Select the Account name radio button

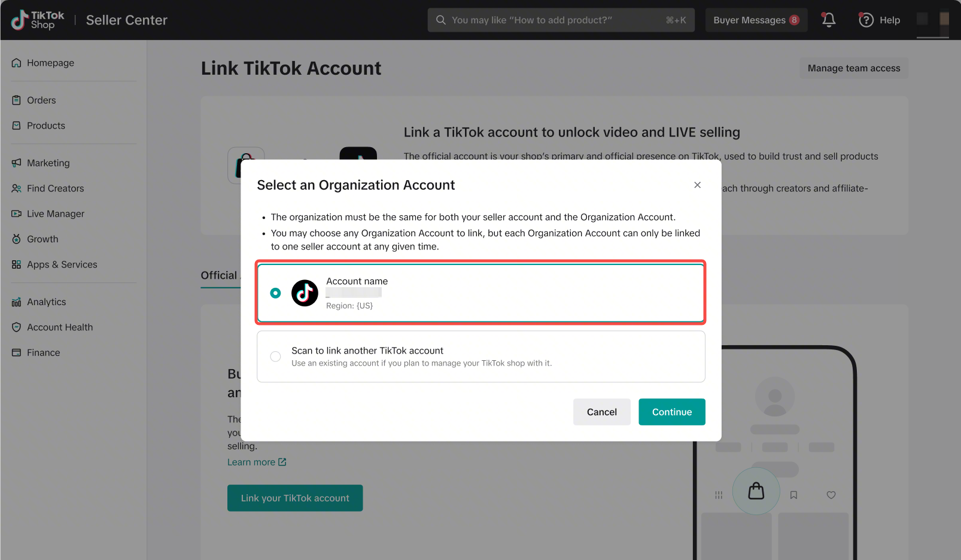coord(275,293)
